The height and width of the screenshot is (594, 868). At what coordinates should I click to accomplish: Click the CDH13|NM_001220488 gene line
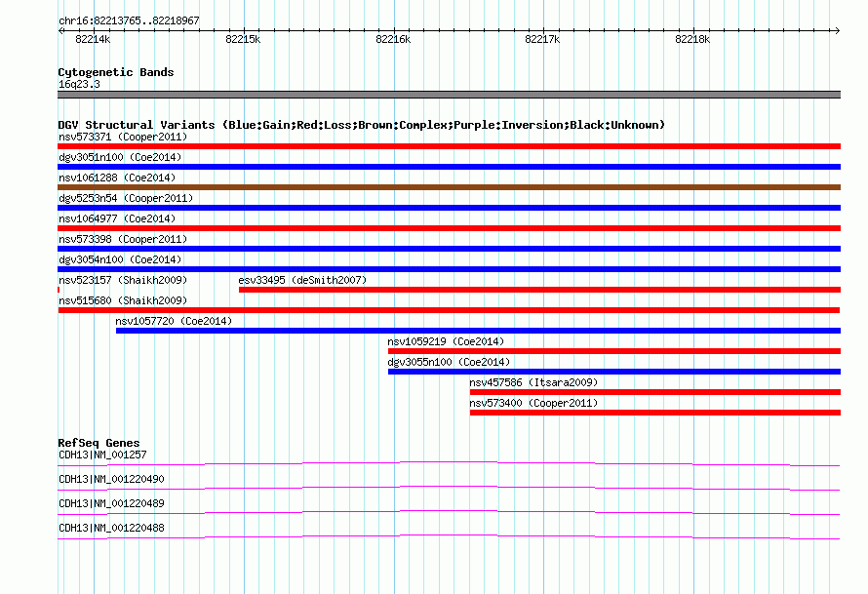click(449, 537)
